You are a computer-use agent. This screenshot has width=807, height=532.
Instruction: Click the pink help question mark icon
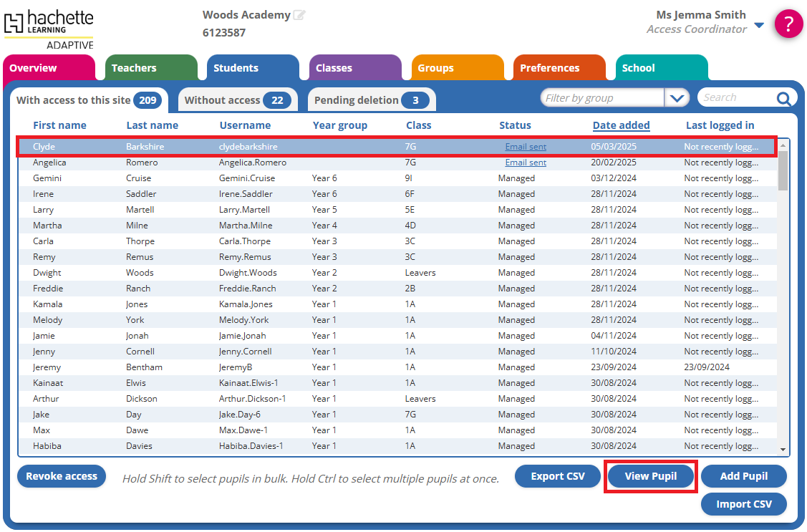tap(788, 24)
